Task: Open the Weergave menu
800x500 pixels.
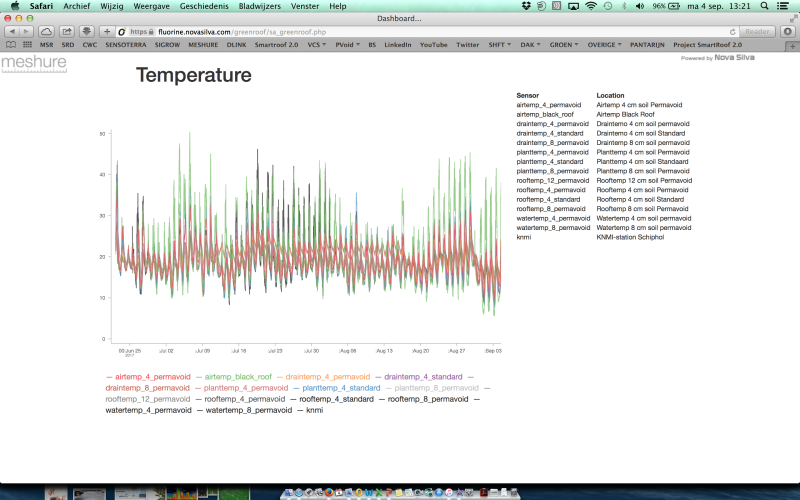Action: pyautogui.click(x=152, y=6)
